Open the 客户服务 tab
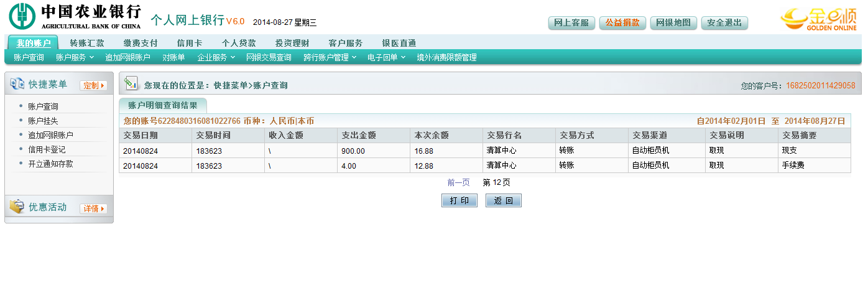This screenshot has width=868, height=305. [346, 43]
